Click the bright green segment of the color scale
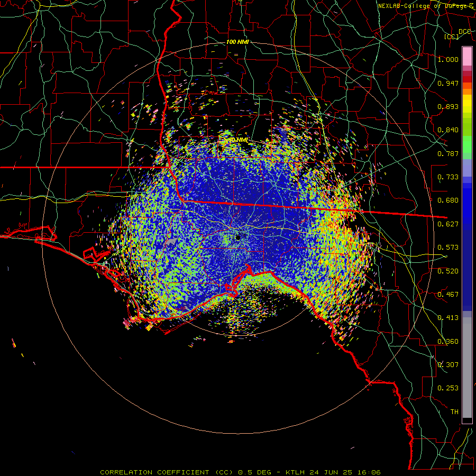This screenshot has width=476, height=476. coord(467,144)
